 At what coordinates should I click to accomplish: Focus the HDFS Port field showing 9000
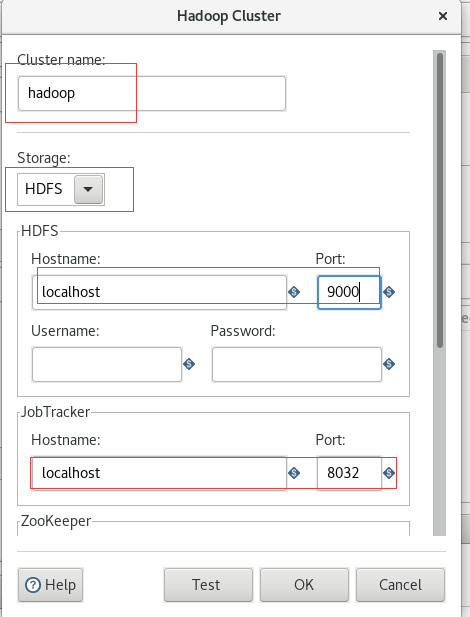pos(349,292)
